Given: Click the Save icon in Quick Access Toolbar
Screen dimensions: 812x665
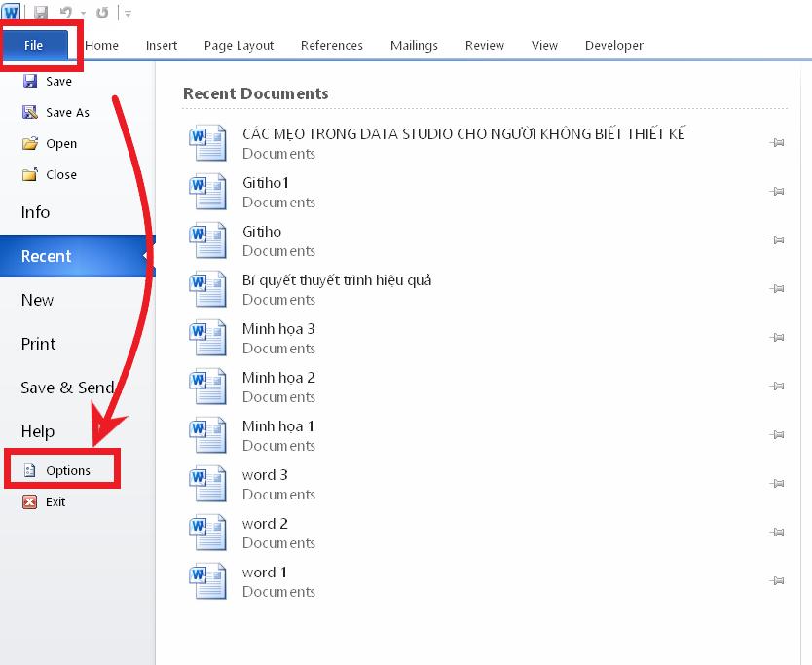Looking at the screenshot, I should (x=40, y=13).
